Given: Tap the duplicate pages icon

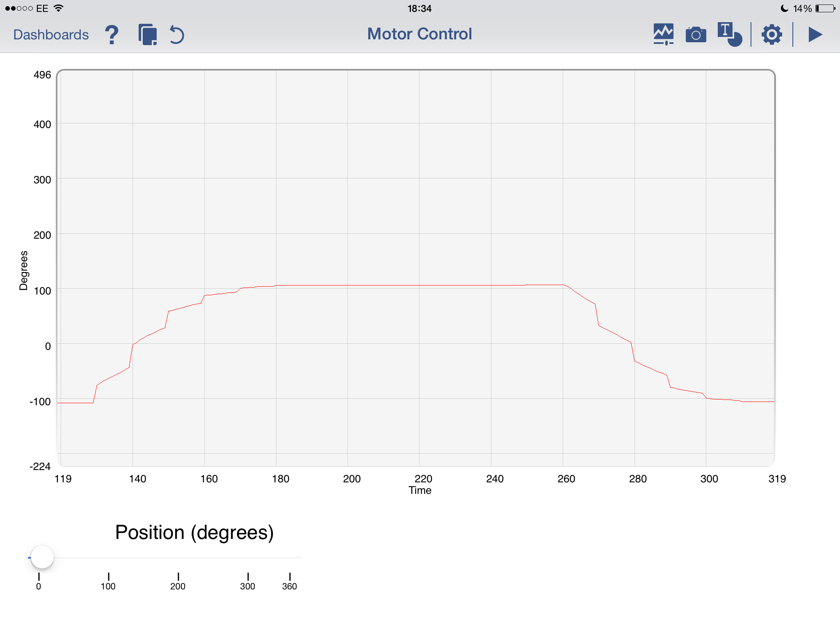Looking at the screenshot, I should [x=148, y=34].
